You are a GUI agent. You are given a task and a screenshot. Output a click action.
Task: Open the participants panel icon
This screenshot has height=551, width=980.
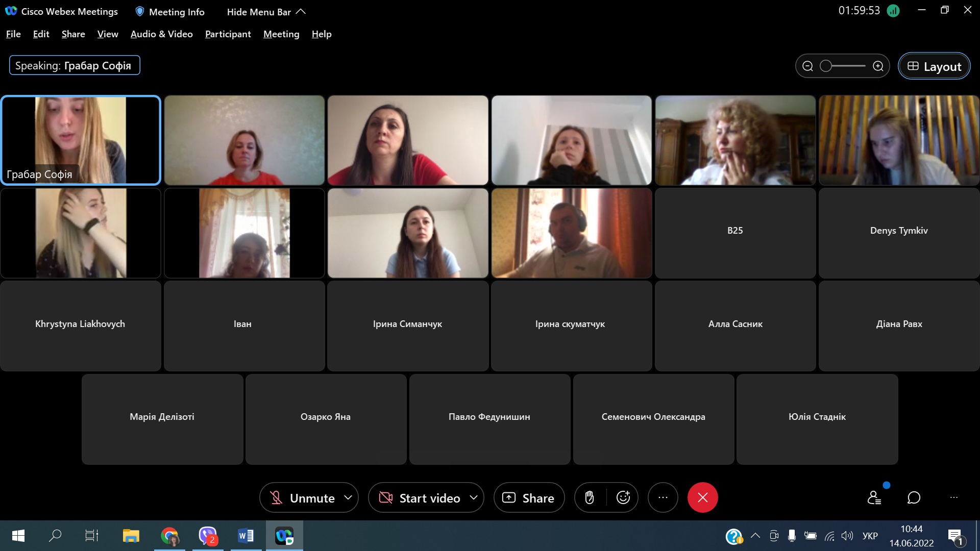pos(874,497)
